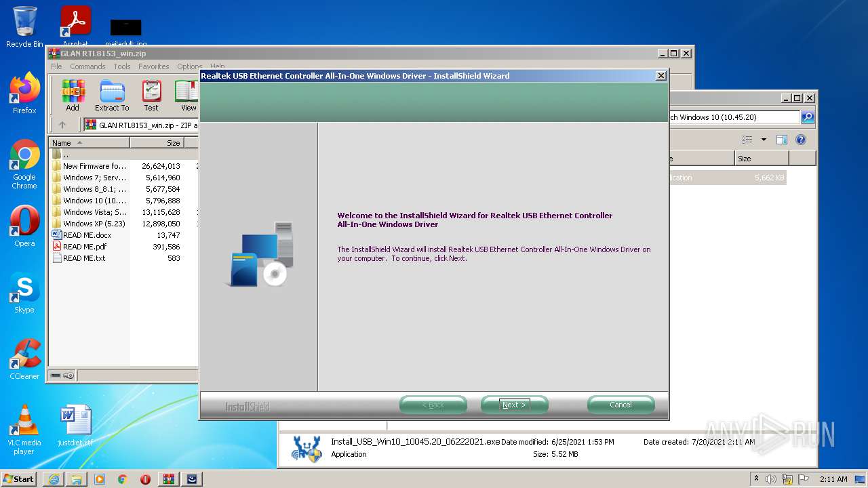
Task: Click the Install_USB_Win10 file icon in details pane
Action: click(307, 448)
